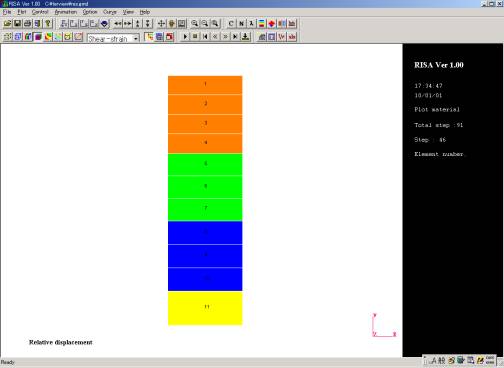Viewport: 504px width, 368px height.
Task: Click the C toolbar button
Action: [x=231, y=24]
